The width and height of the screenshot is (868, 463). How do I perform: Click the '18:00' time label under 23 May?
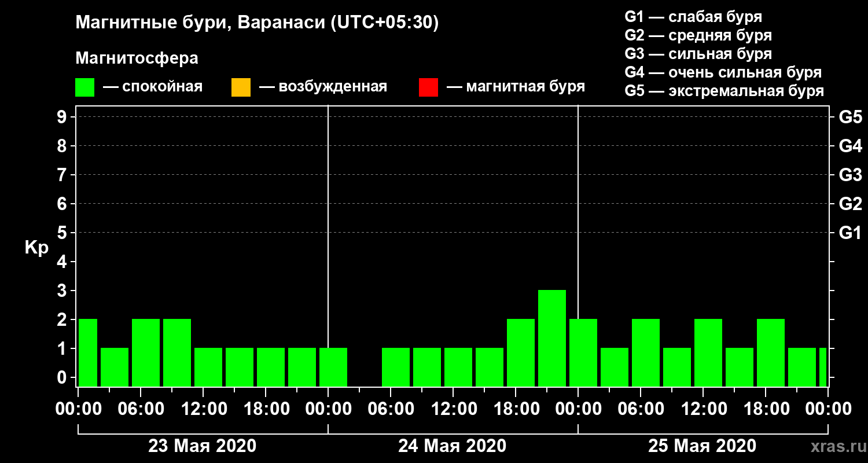[266, 409]
